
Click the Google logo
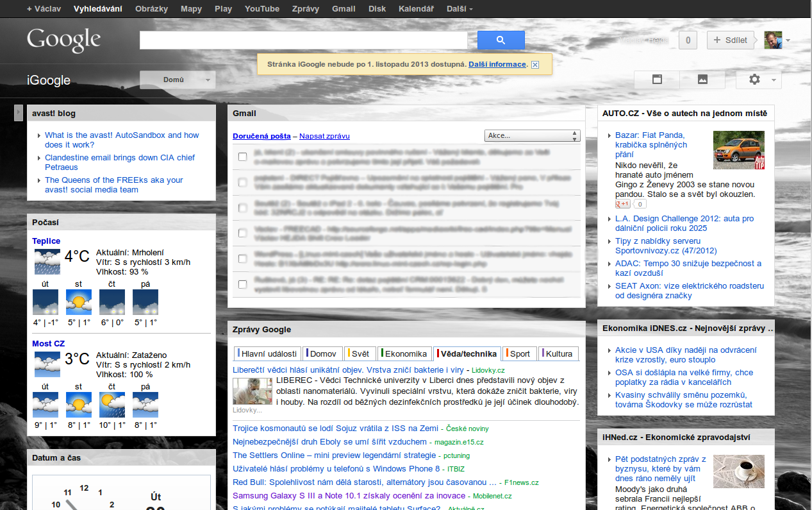point(63,40)
